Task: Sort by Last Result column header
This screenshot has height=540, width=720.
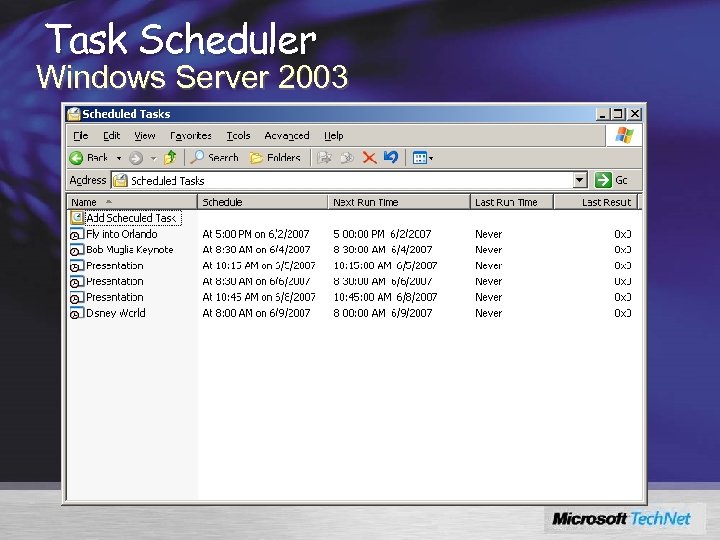Action: point(596,202)
